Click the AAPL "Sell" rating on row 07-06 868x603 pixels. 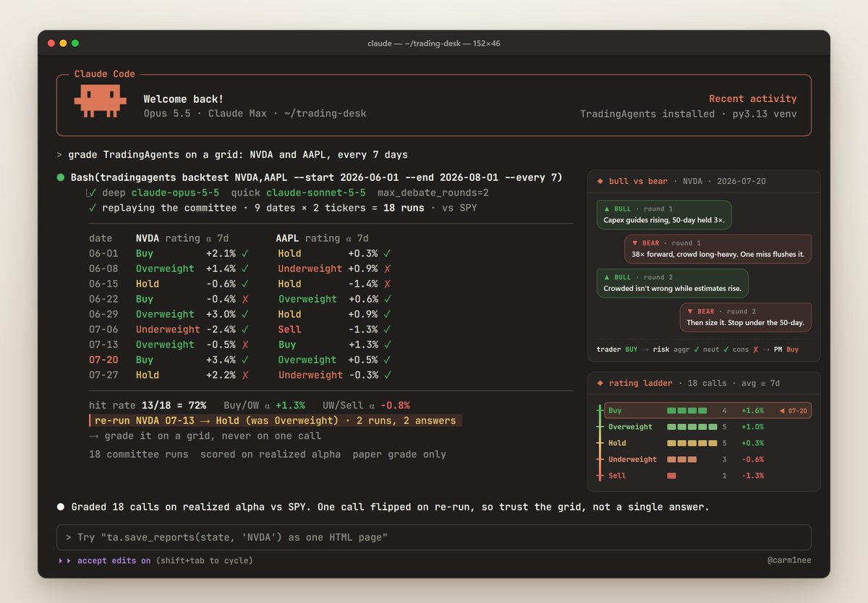[x=289, y=329]
